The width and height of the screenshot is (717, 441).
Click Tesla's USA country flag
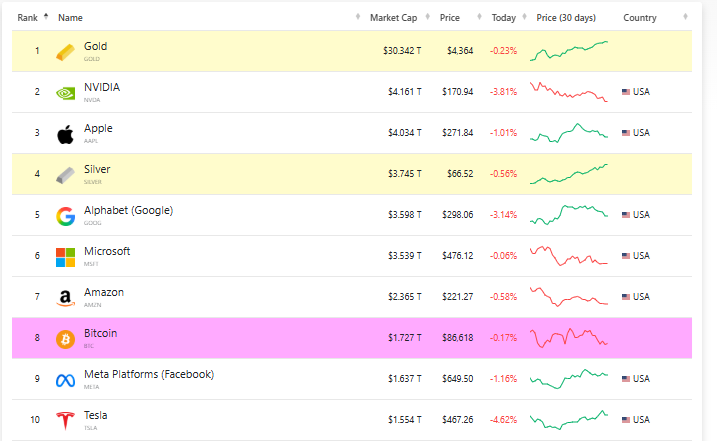point(626,419)
